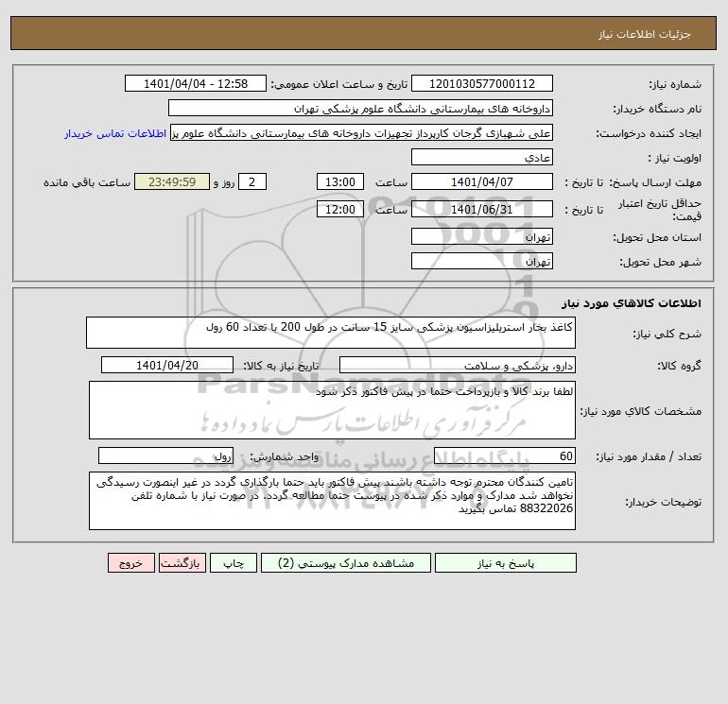Click the response deadline date 1401/04/07
728x704 pixels.
point(482,182)
